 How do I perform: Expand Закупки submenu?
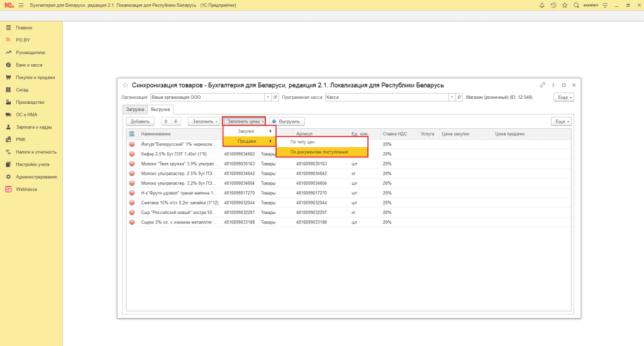click(249, 131)
